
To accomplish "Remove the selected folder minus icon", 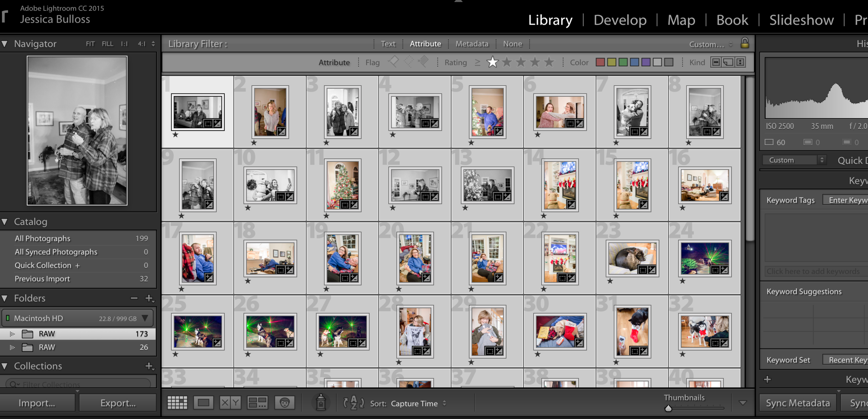I will pos(134,298).
